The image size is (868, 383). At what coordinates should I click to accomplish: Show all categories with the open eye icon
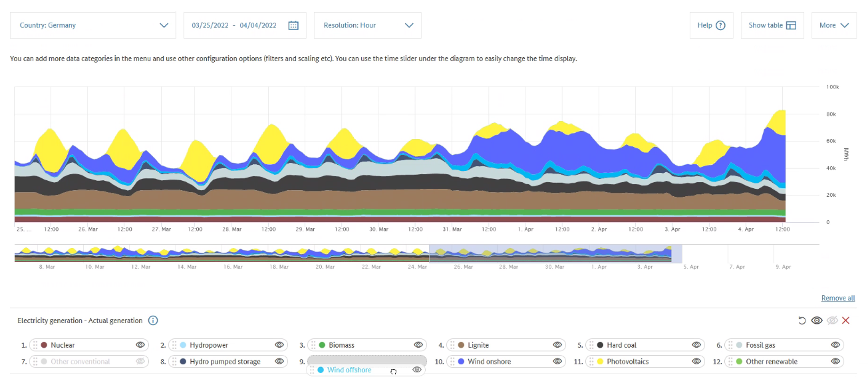pyautogui.click(x=817, y=320)
